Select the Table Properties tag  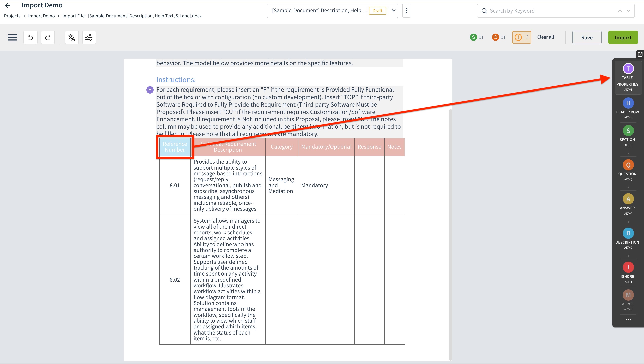pyautogui.click(x=628, y=77)
